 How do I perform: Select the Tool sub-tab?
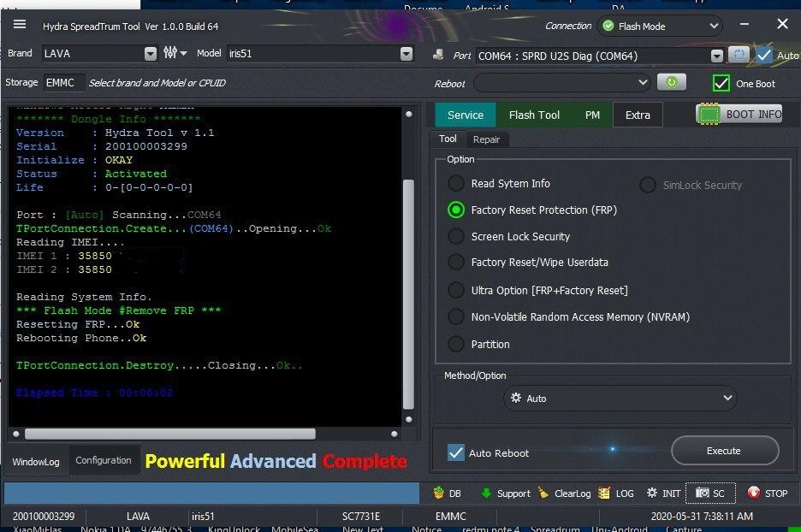click(448, 139)
